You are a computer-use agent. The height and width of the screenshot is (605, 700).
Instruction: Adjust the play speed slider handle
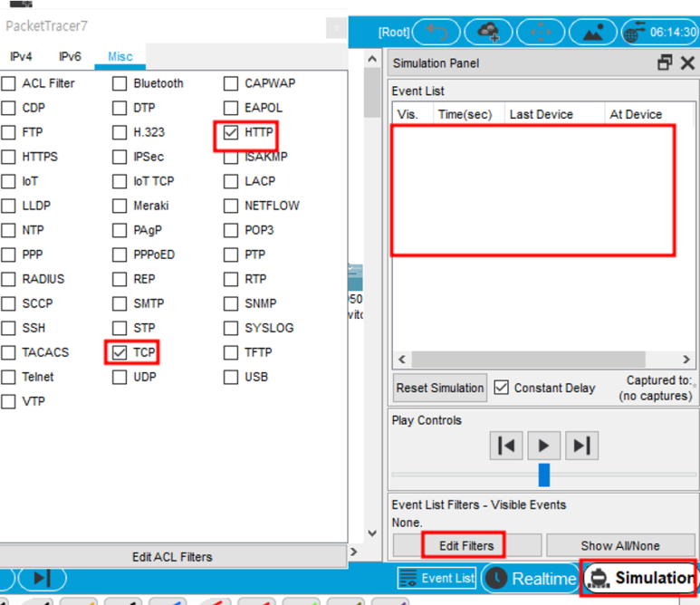[544, 475]
